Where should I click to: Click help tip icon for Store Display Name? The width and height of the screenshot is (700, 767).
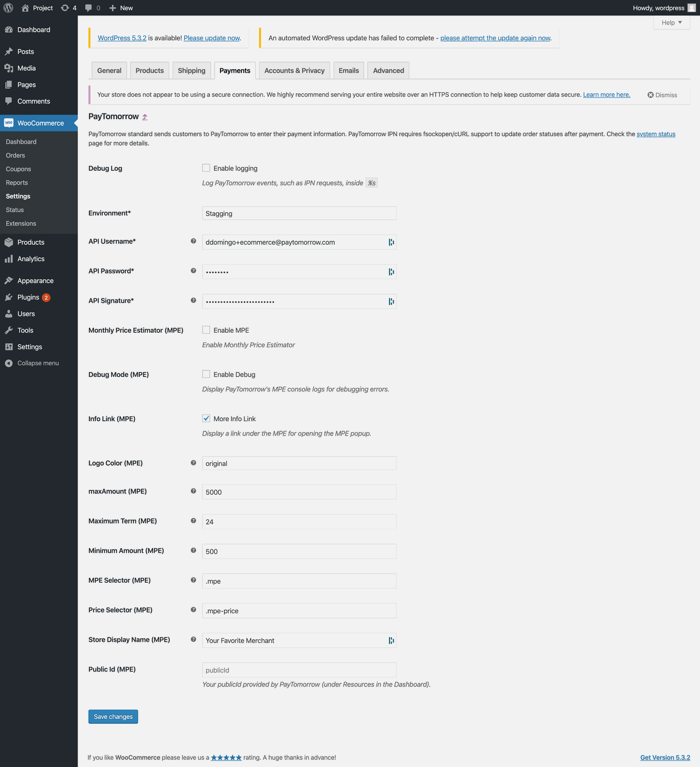pyautogui.click(x=193, y=640)
